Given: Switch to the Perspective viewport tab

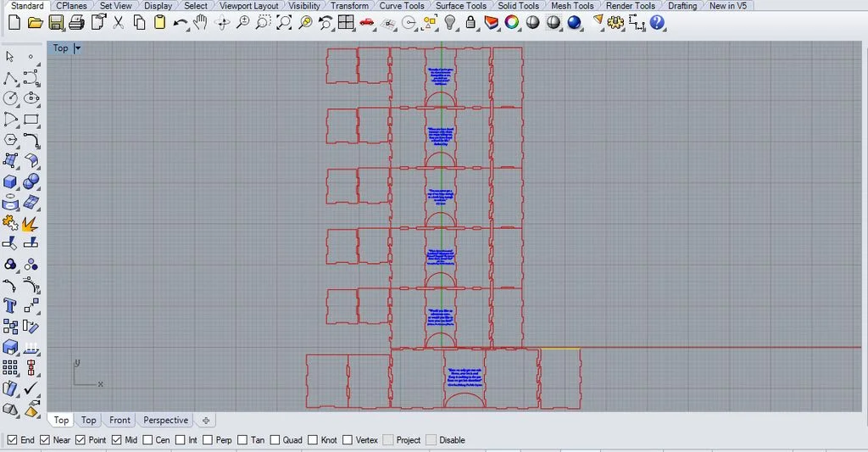Looking at the screenshot, I should [x=165, y=420].
